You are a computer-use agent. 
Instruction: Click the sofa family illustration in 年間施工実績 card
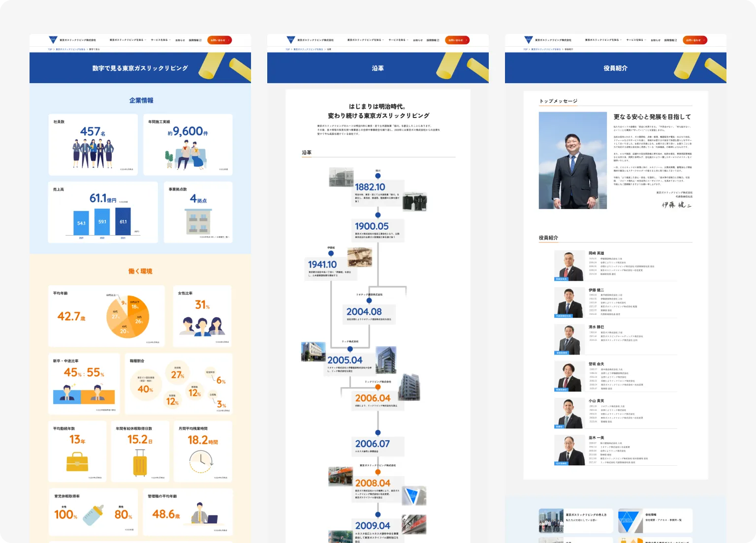coord(186,155)
